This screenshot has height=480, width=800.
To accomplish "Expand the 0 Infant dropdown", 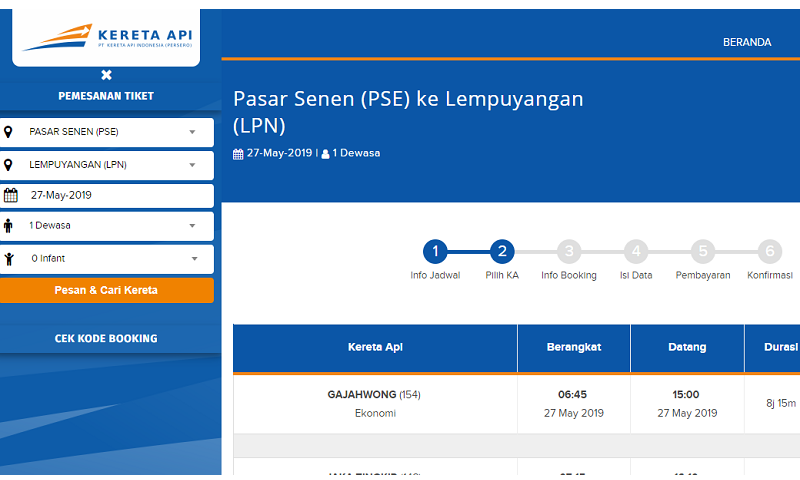I will (x=112, y=259).
